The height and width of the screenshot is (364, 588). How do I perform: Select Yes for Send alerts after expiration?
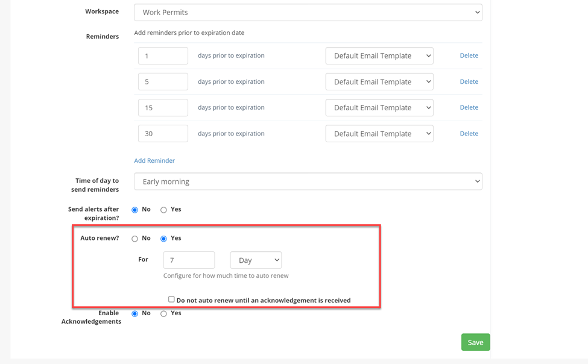point(163,210)
